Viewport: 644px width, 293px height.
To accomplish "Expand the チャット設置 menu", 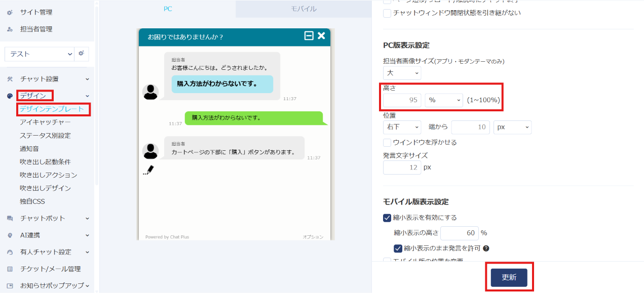I will click(x=87, y=79).
